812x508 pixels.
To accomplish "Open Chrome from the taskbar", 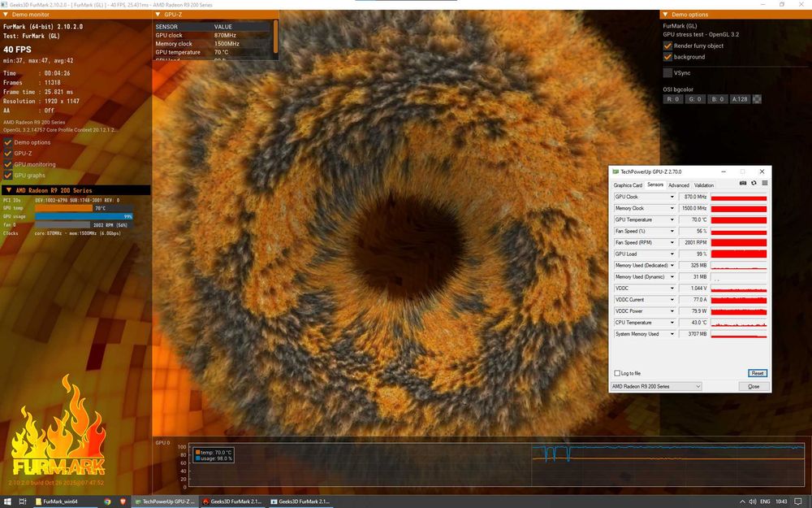I will [x=107, y=501].
